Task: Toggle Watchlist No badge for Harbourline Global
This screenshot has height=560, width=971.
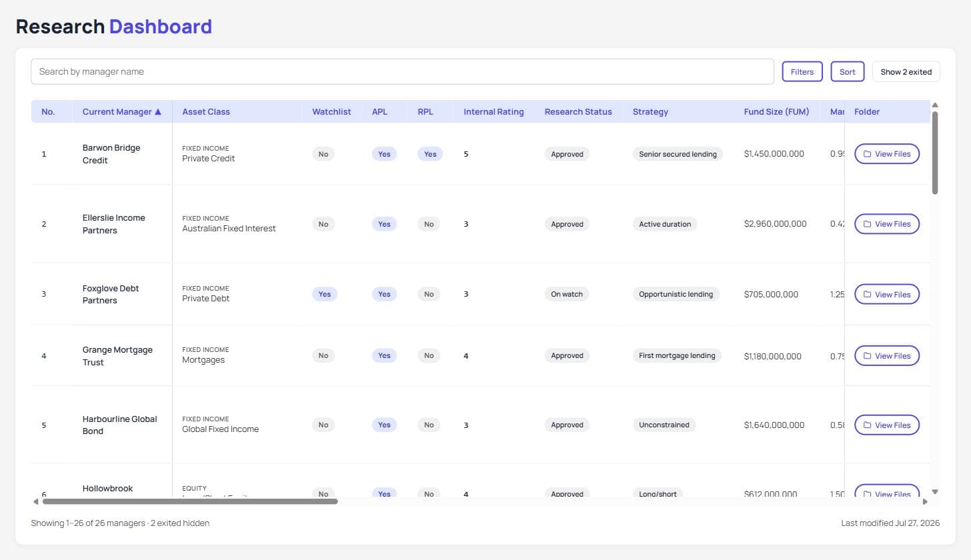Action: click(x=323, y=425)
